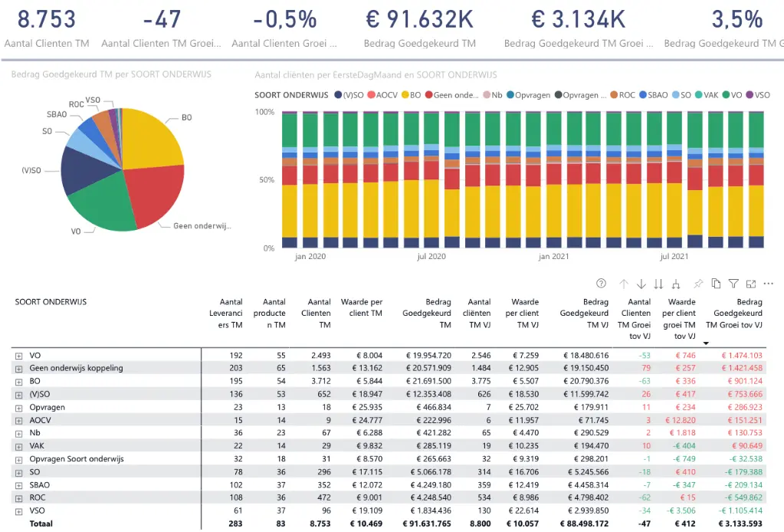Select ROC orange legend swatch
Screen dimensions: 784x532
pos(614,95)
